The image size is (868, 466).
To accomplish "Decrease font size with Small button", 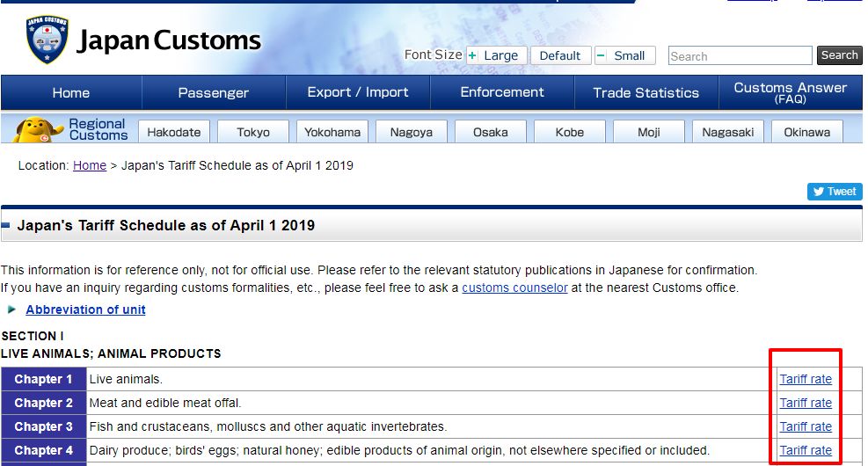I will [x=624, y=55].
